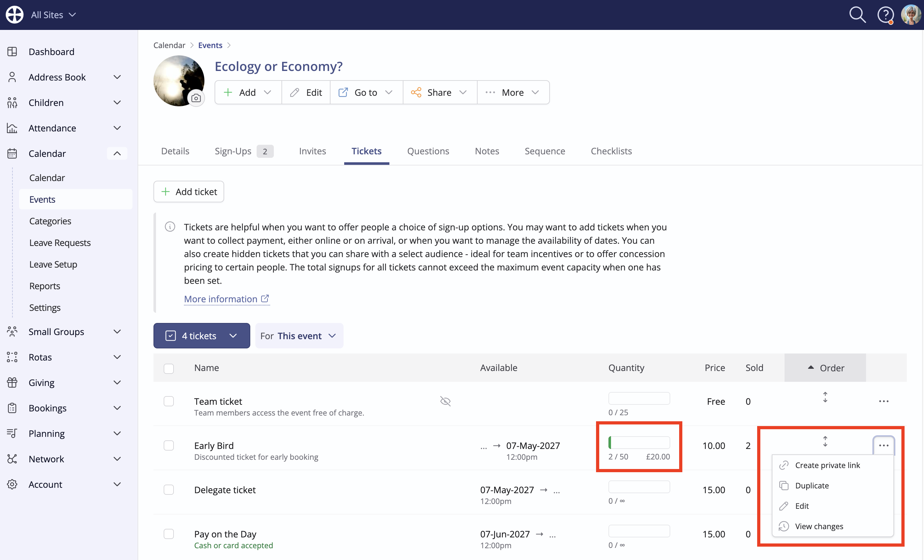Image resolution: width=924 pixels, height=560 pixels.
Task: Collapse the Calendar sidebar section
Action: pyautogui.click(x=117, y=154)
